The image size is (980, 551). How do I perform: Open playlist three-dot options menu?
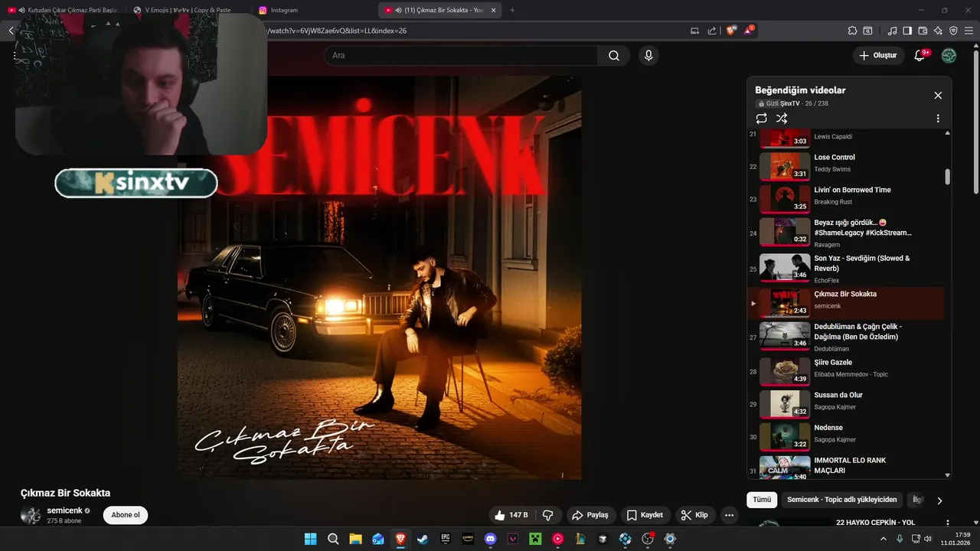(x=938, y=119)
